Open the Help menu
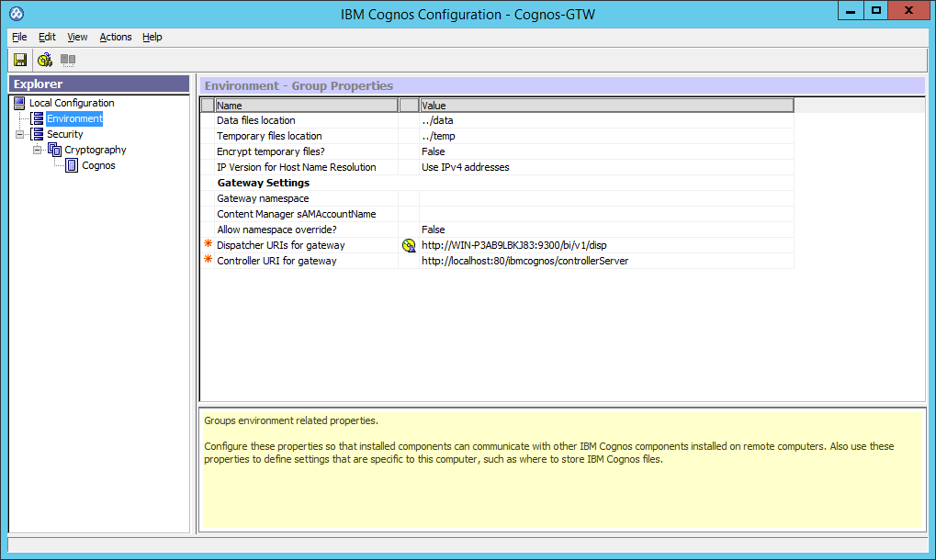The image size is (936, 560). [152, 37]
